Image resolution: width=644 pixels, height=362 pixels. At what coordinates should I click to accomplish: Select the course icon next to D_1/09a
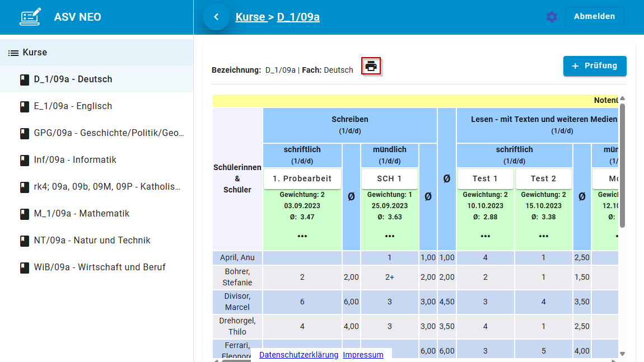click(x=24, y=79)
